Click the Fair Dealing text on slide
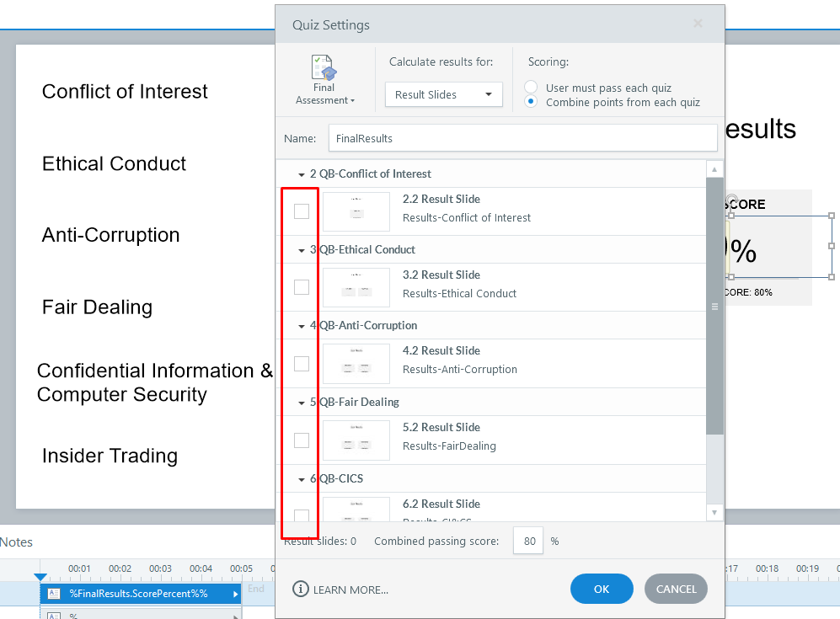Viewport: 840px width, 619px height. [x=98, y=307]
